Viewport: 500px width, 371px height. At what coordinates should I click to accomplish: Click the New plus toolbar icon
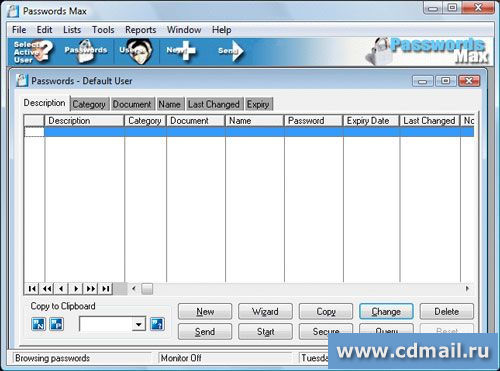point(181,51)
